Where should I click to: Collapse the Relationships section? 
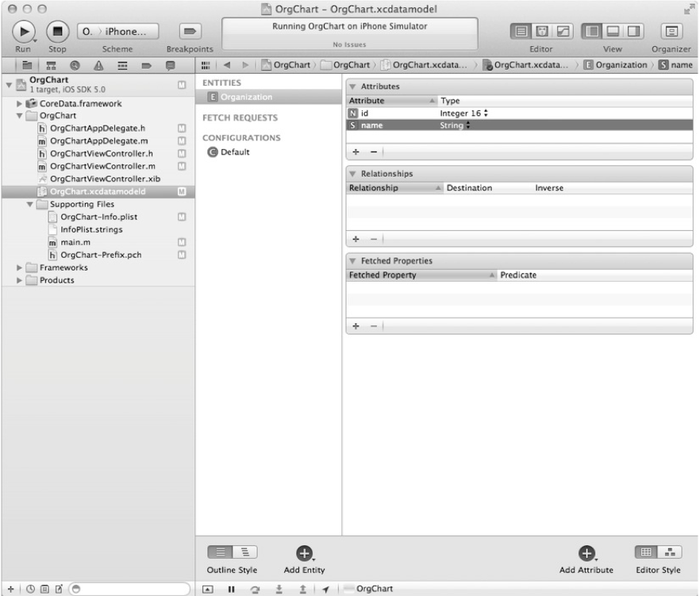point(352,174)
